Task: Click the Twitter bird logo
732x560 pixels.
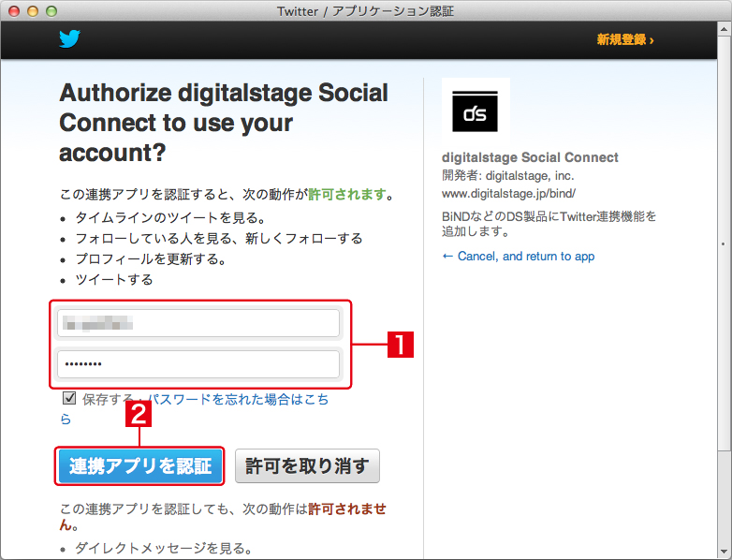Action: point(69,38)
